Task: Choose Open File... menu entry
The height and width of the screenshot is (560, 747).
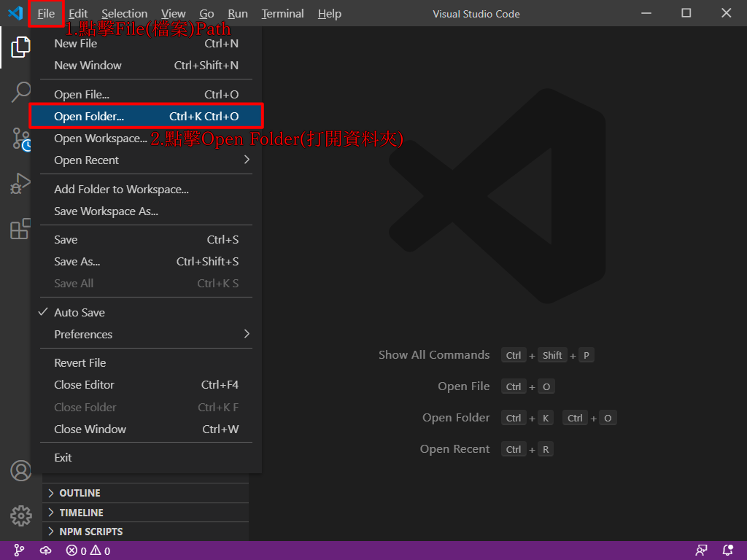Action: [x=146, y=94]
